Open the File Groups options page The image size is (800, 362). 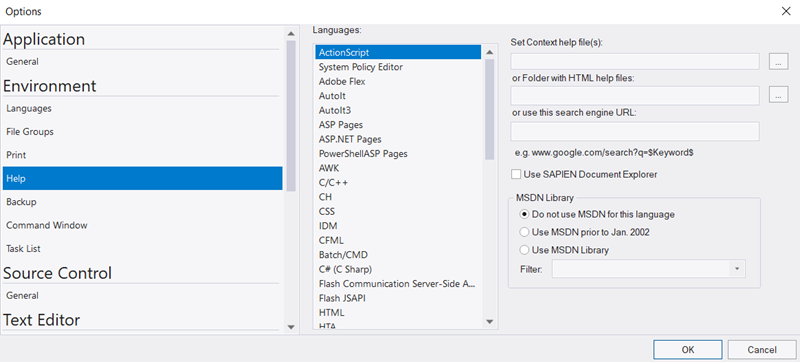tap(142, 132)
